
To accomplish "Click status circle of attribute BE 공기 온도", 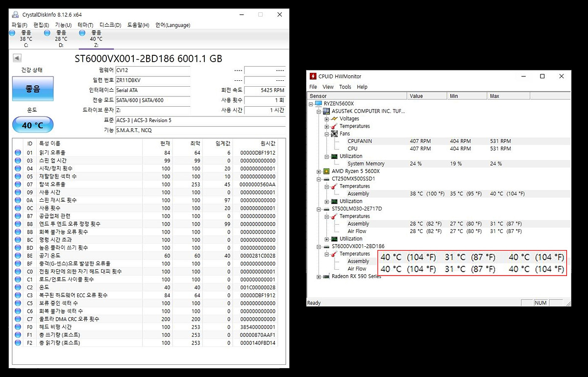I will [18, 256].
